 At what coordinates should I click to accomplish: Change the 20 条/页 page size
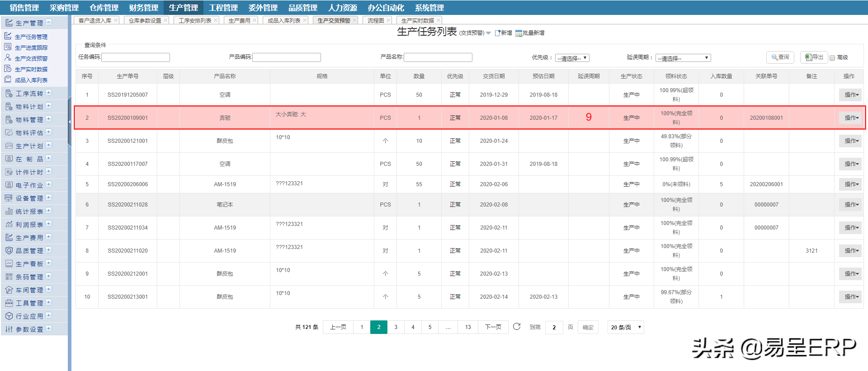(626, 327)
